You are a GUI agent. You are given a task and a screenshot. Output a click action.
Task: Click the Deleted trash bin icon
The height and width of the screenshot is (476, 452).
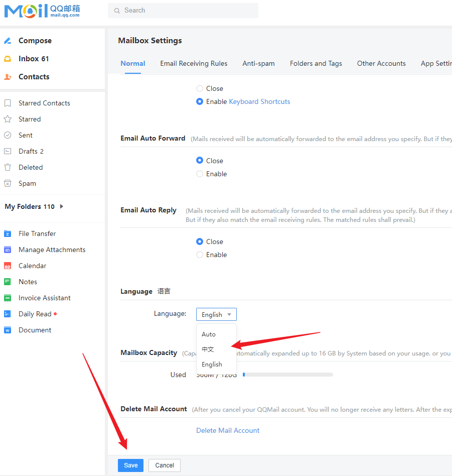point(8,167)
